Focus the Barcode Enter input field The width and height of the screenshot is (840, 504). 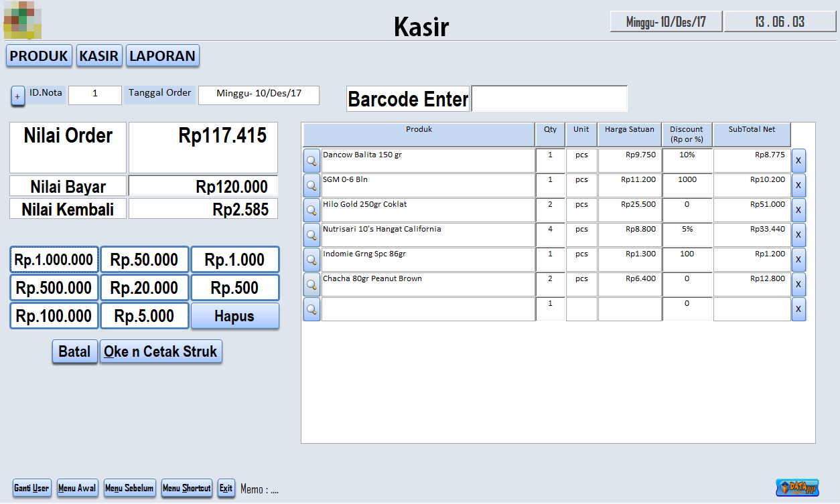coord(549,98)
